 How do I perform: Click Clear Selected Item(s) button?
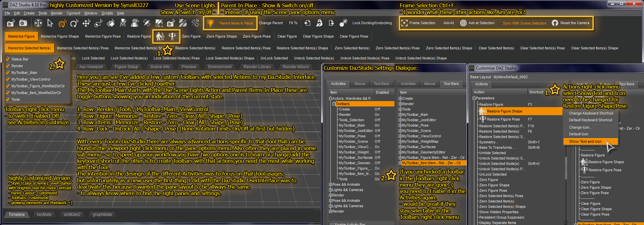(496, 48)
